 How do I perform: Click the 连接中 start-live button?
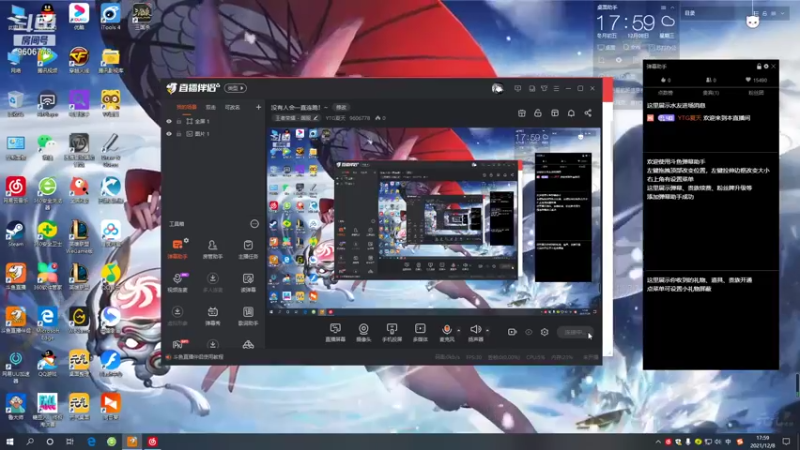[574, 332]
